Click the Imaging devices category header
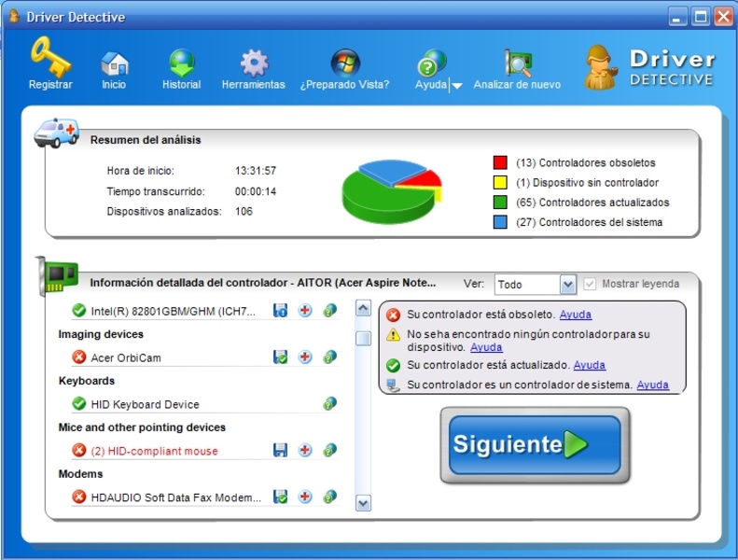The height and width of the screenshot is (560, 738). 101,334
